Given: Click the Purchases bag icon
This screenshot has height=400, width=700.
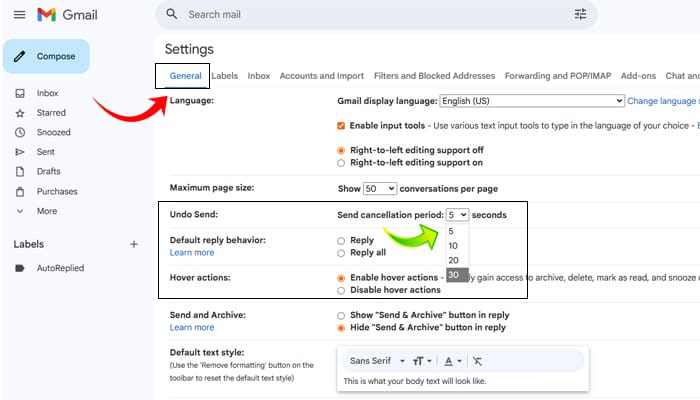Looking at the screenshot, I should click(x=20, y=192).
